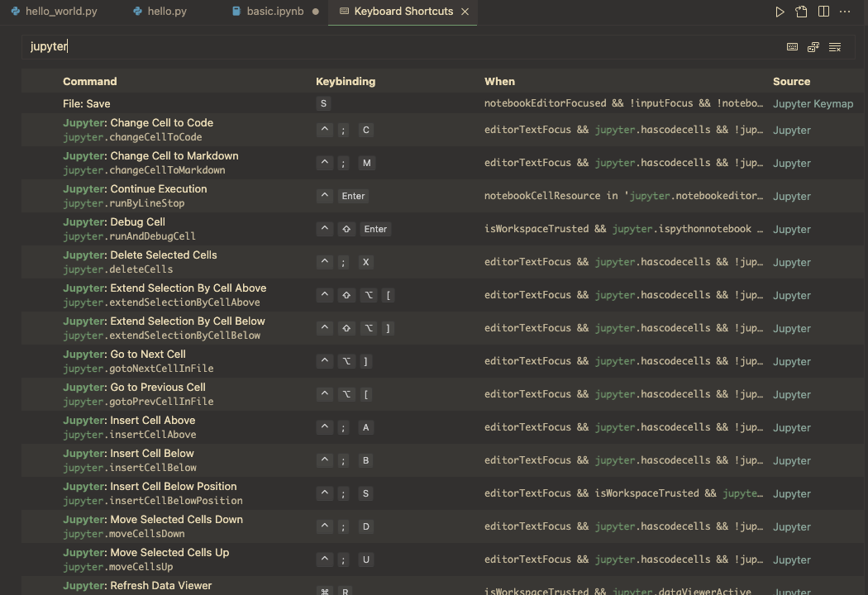Toggle Sort by Precedence icon
Viewport: 868px width, 595px height.
813,47
